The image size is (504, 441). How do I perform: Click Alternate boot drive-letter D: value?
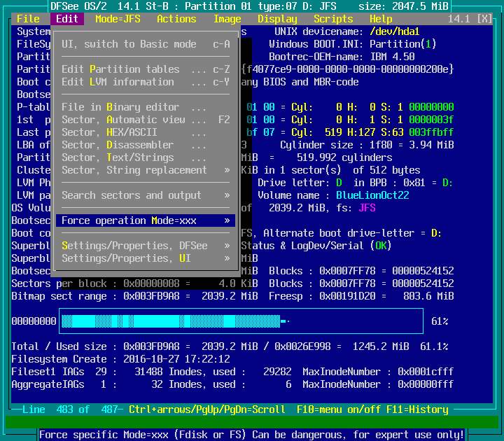(x=437, y=233)
